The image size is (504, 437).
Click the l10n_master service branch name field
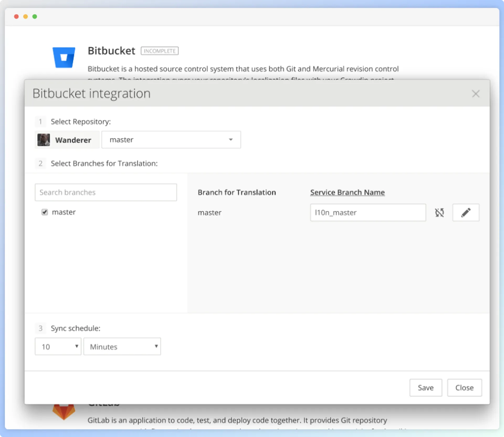tap(368, 212)
